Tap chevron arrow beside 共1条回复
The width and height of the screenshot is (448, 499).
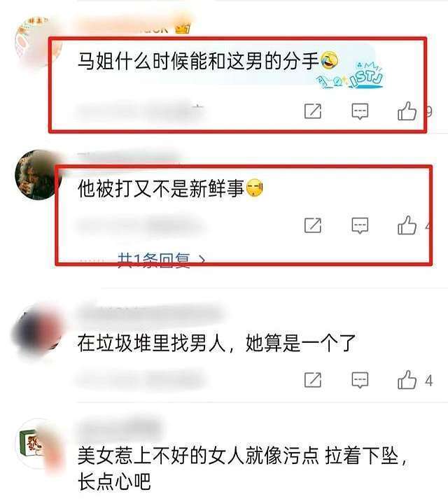point(202,260)
